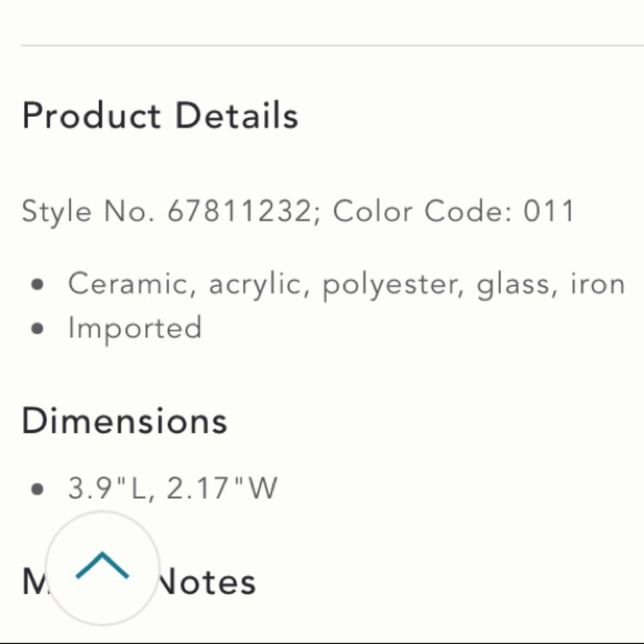Click the word iron in materials
This screenshot has height=644, width=644.
(598, 283)
